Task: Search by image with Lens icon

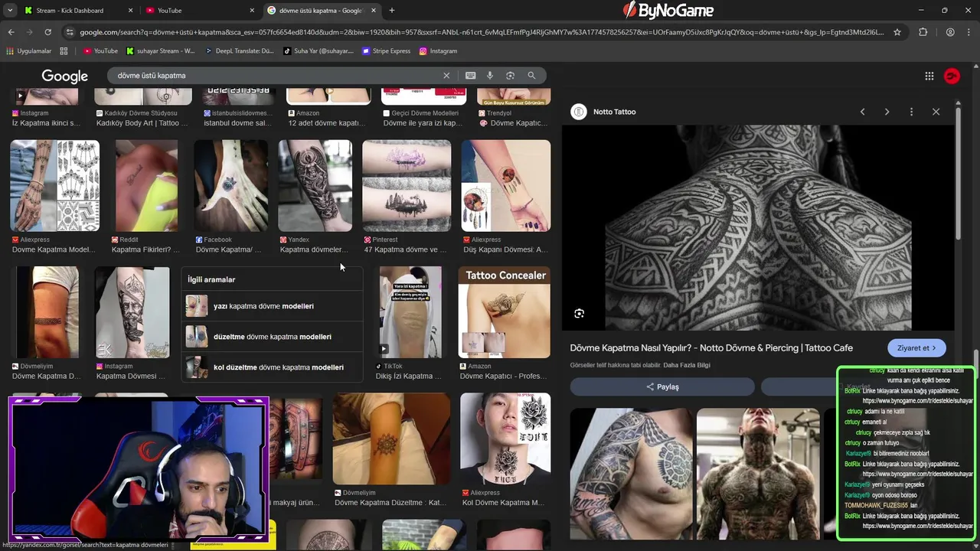Action: tap(510, 76)
